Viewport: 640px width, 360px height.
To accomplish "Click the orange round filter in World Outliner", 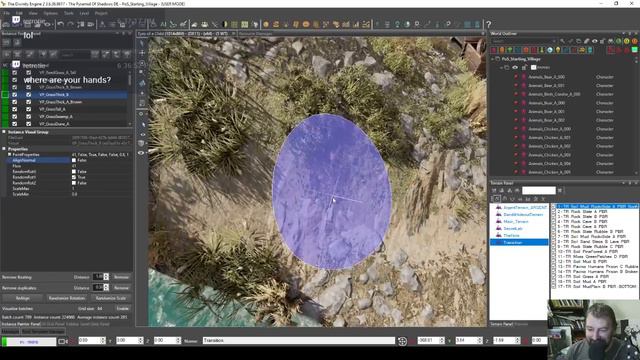I will click(x=635, y=41).
